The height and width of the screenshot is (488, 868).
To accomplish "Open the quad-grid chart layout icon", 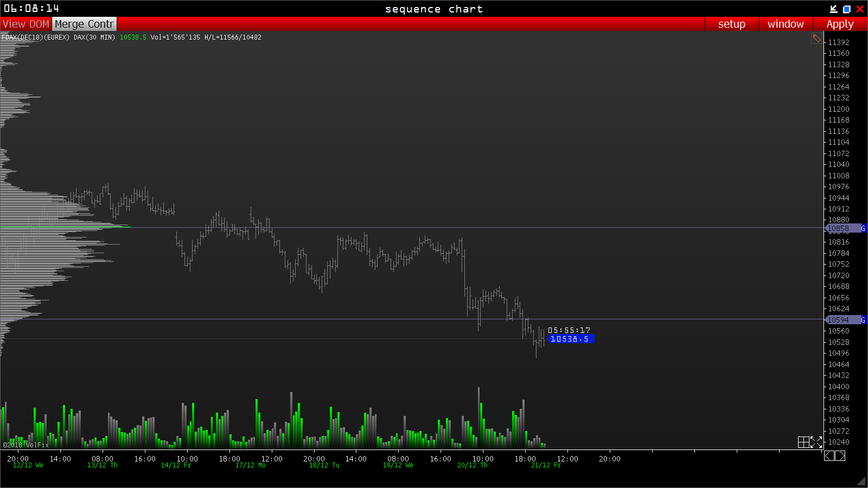I will (803, 442).
